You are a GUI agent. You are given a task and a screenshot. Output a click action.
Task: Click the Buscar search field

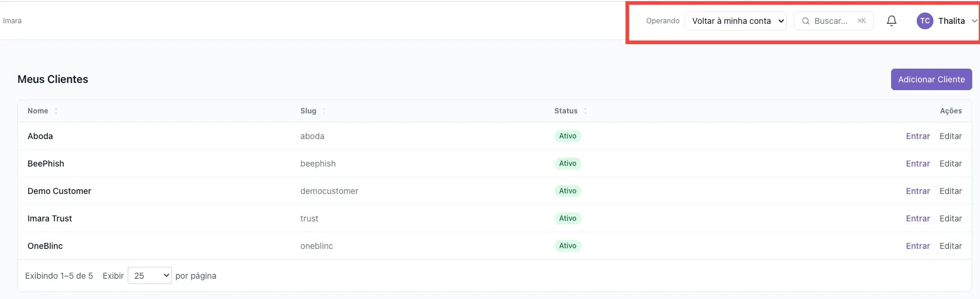[x=834, y=21]
